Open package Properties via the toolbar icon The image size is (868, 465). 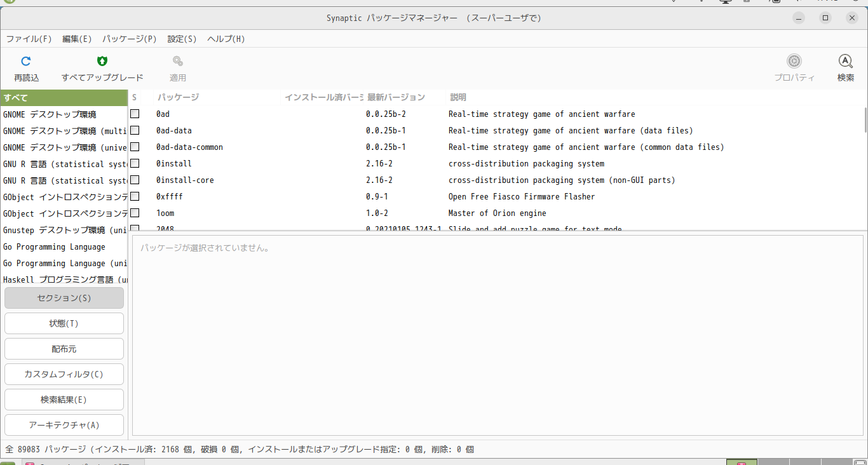(x=794, y=67)
